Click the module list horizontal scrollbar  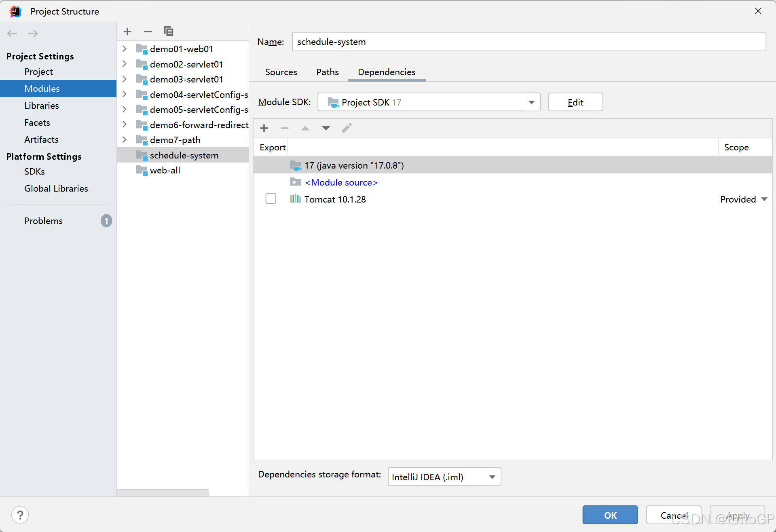click(163, 492)
